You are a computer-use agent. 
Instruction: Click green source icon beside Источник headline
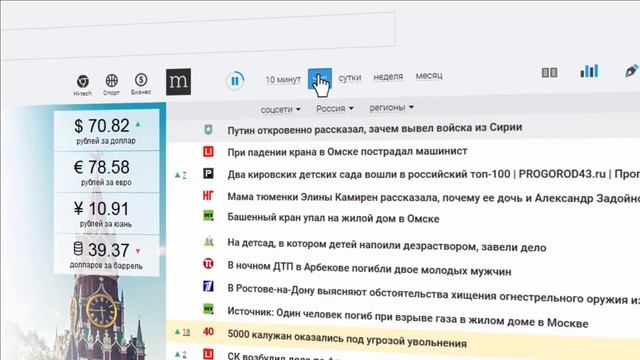(x=208, y=309)
